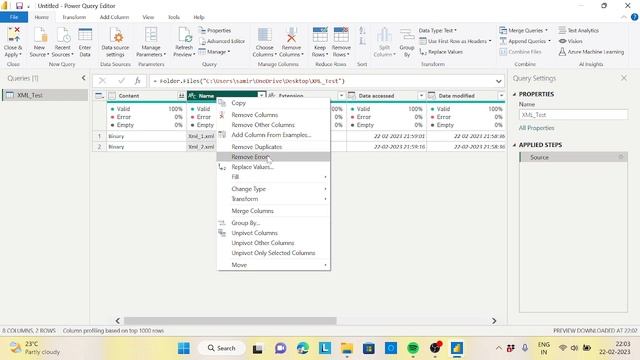This screenshot has width=640, height=360.
Task: Choose Remove Errors menu item
Action: coord(273,157)
